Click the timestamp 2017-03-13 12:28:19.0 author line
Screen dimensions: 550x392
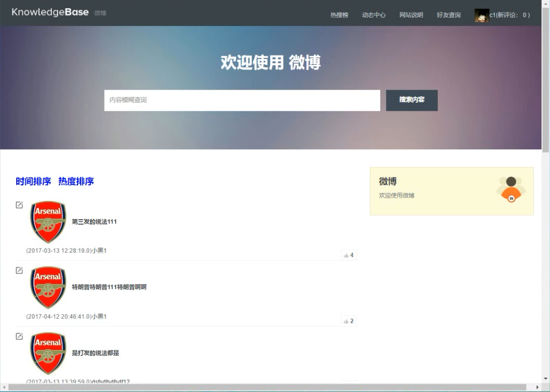pos(66,250)
